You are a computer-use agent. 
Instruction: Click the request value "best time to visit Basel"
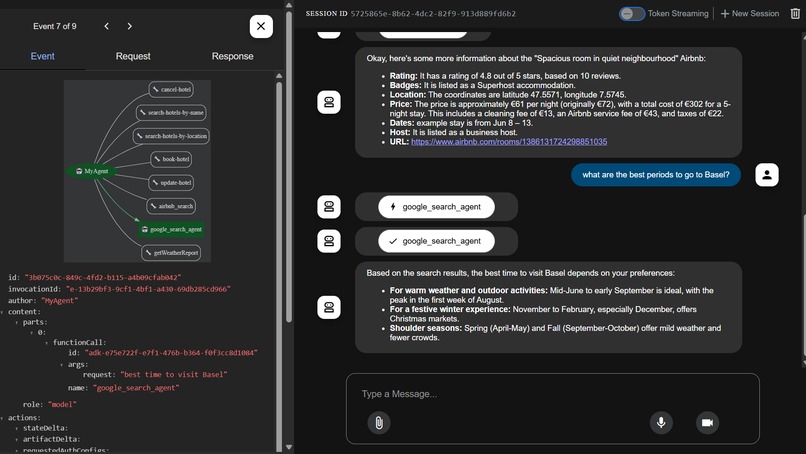pyautogui.click(x=174, y=375)
